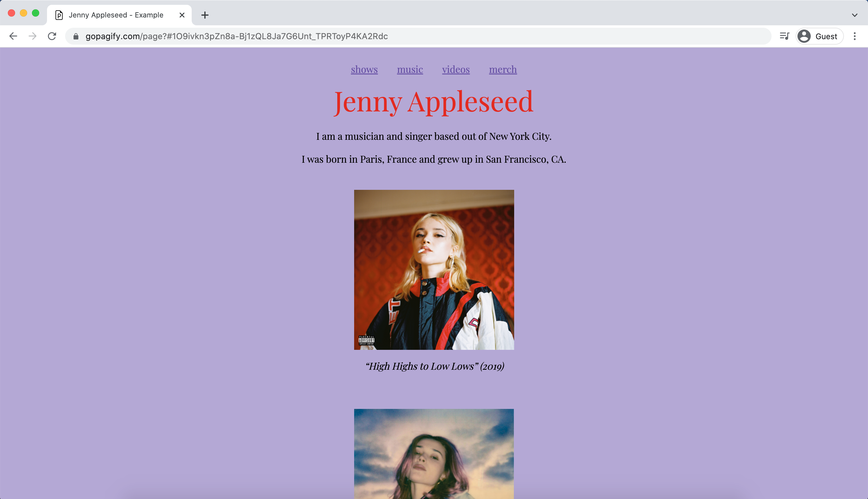Switch to the Jenny Appleseed tab
This screenshot has height=499, width=868.
pos(115,15)
